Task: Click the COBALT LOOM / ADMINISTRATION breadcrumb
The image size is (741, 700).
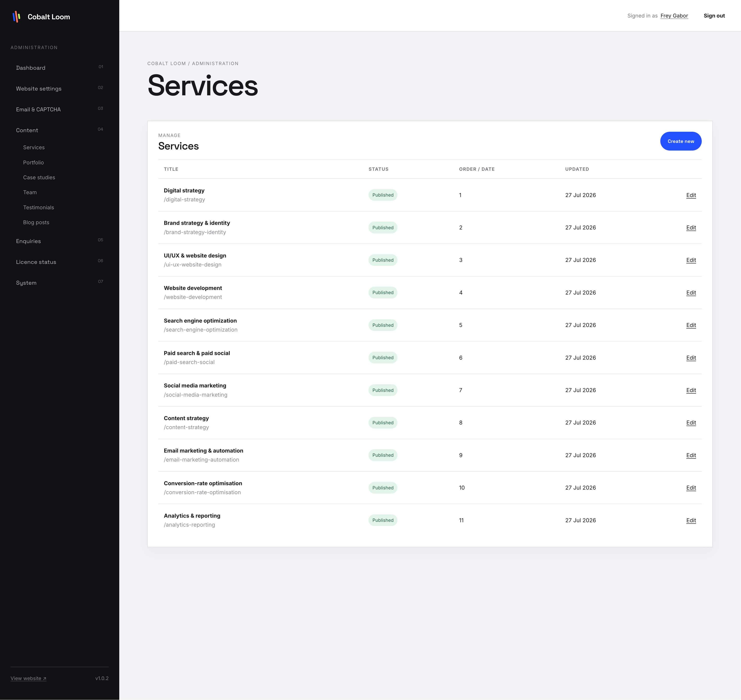Action: (193, 63)
